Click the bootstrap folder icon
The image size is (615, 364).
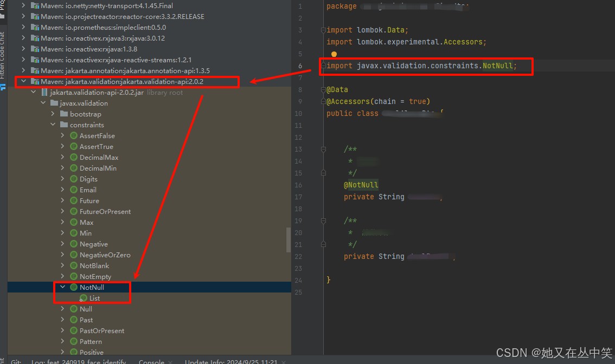click(x=64, y=114)
